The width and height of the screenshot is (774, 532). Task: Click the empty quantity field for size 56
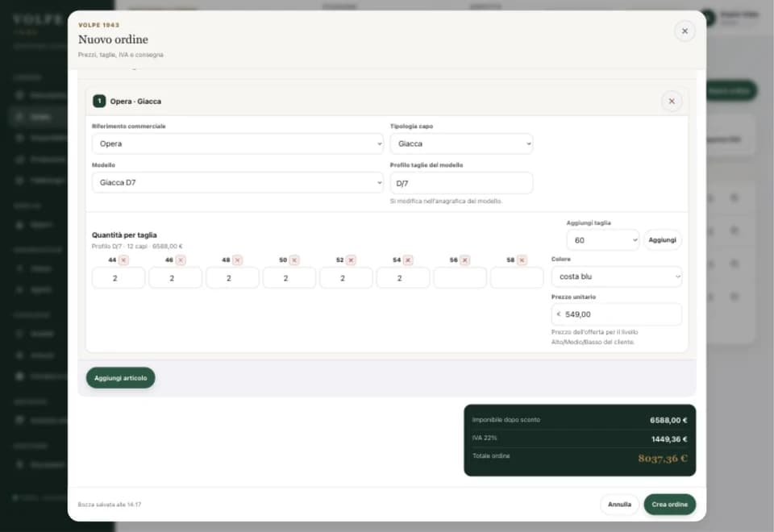tap(460, 278)
